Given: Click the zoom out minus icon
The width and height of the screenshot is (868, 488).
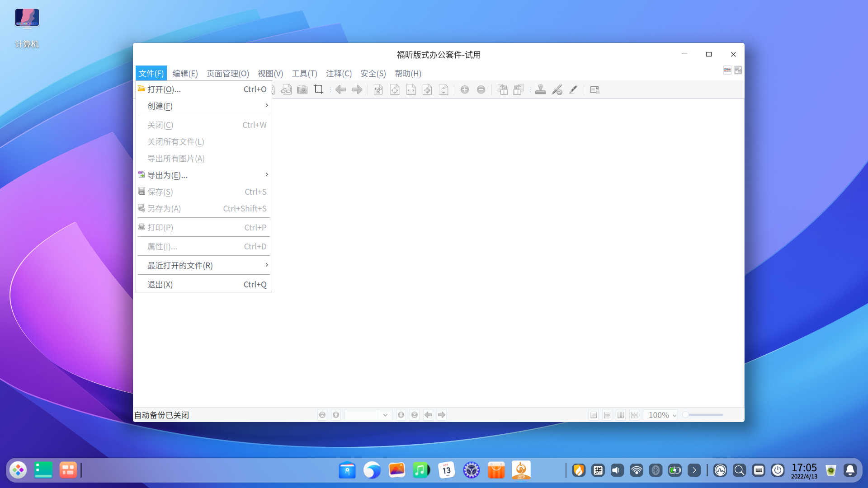Looking at the screenshot, I should point(481,89).
